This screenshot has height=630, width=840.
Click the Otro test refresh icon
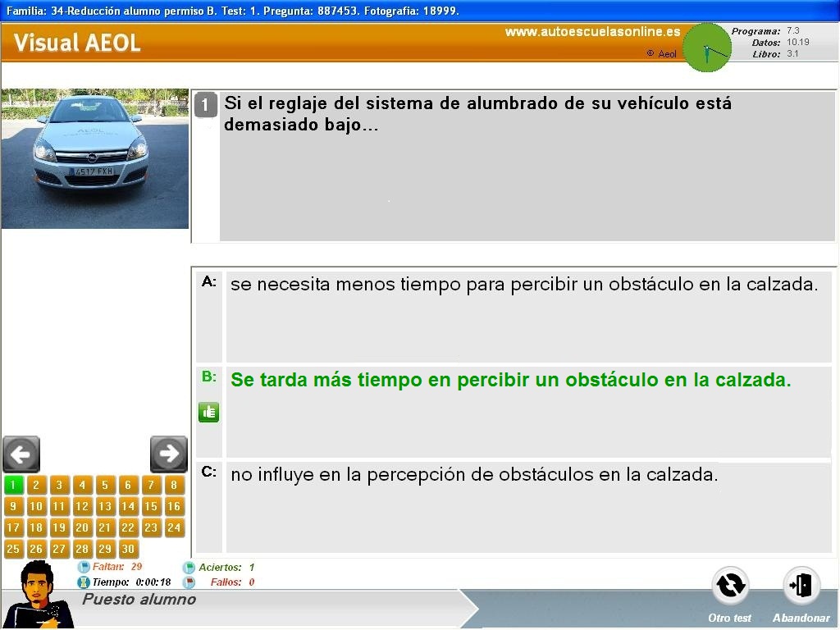pyautogui.click(x=730, y=586)
